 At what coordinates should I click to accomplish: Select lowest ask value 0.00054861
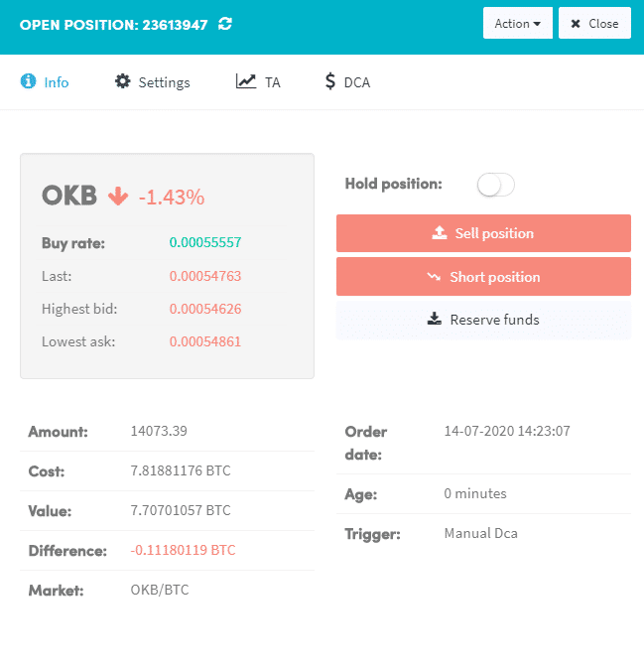coord(205,341)
